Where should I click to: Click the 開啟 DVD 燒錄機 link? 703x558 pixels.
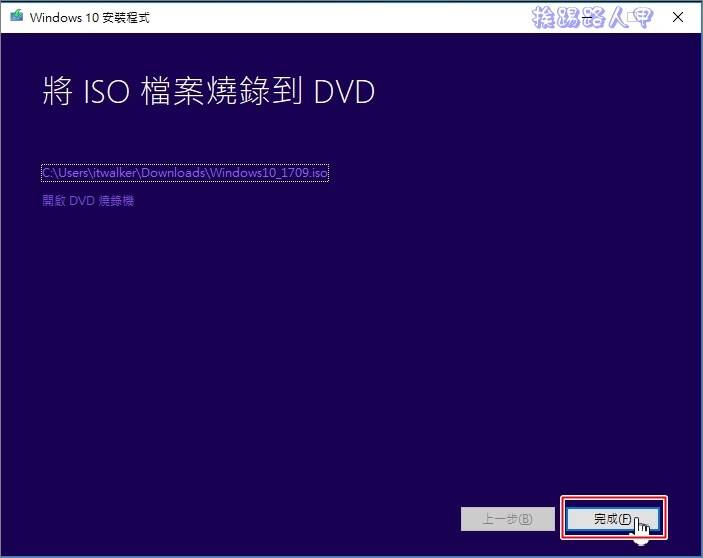tap(88, 200)
